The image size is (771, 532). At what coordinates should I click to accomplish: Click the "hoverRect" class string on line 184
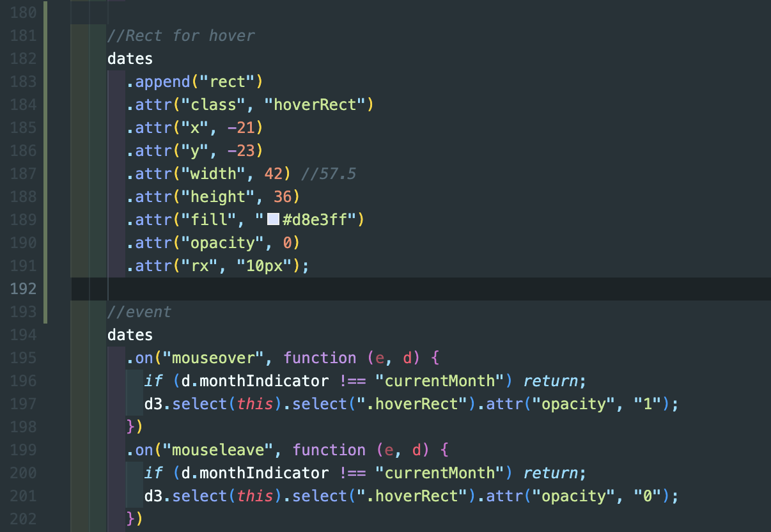(314, 105)
